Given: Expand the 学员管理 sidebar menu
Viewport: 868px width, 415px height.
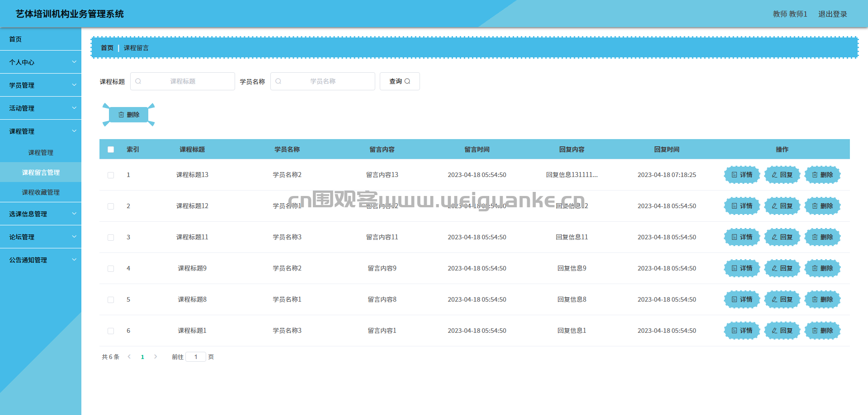Looking at the screenshot, I should tap(41, 85).
